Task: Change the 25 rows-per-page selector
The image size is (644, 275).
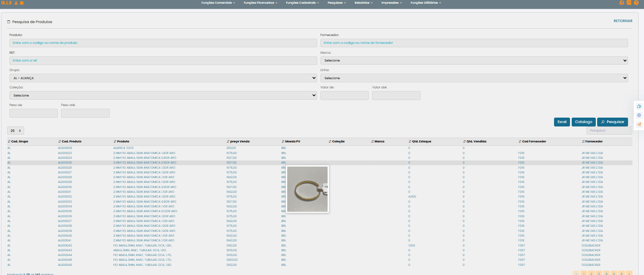Action: click(x=16, y=131)
